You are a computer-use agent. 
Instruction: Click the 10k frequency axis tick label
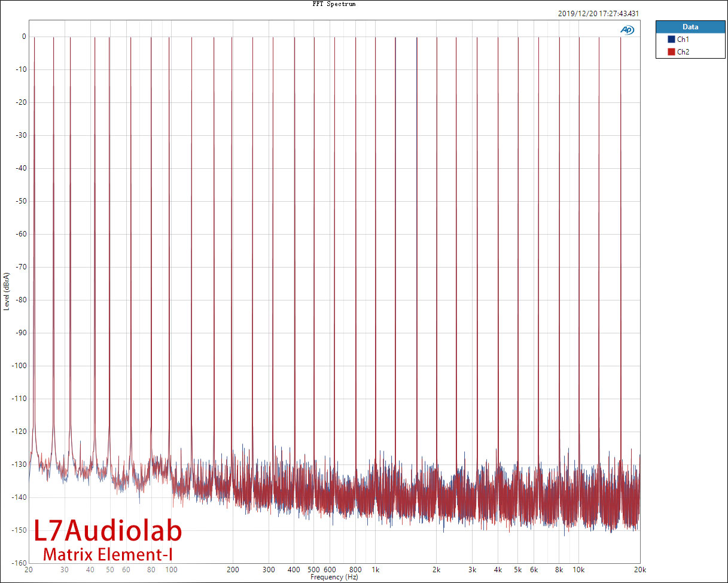click(578, 570)
